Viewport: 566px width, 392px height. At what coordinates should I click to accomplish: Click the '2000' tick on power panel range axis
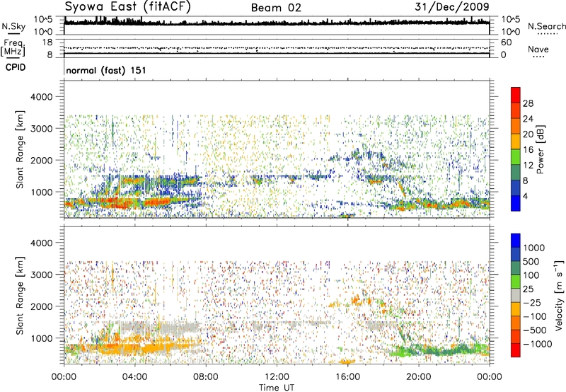click(x=42, y=160)
